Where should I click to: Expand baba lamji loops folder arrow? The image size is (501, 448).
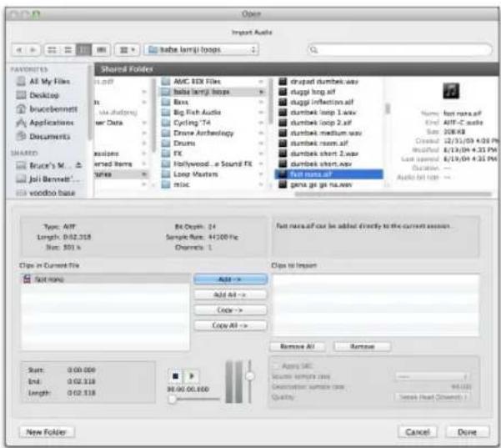point(262,92)
